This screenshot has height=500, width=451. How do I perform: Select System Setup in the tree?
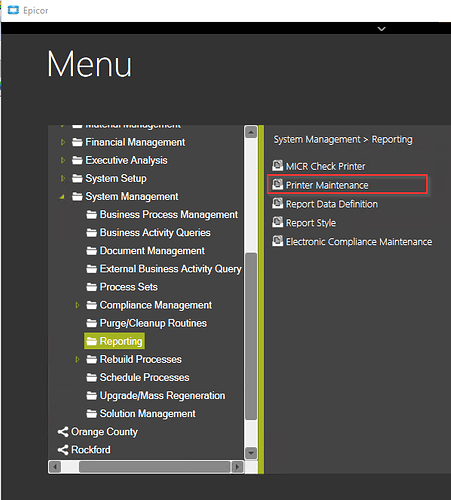116,178
